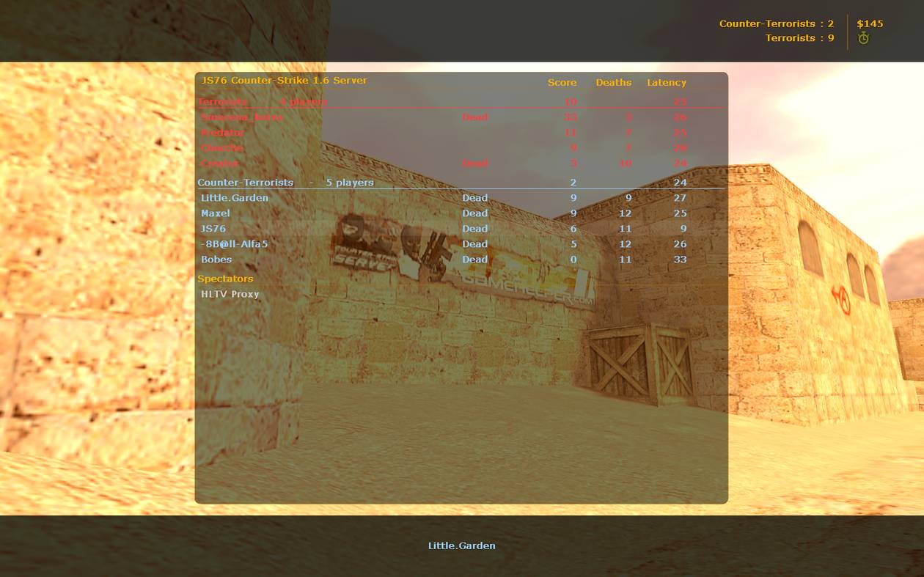The image size is (924, 577).
Task: Select player JS76 in the scoreboard list
Action: point(213,229)
